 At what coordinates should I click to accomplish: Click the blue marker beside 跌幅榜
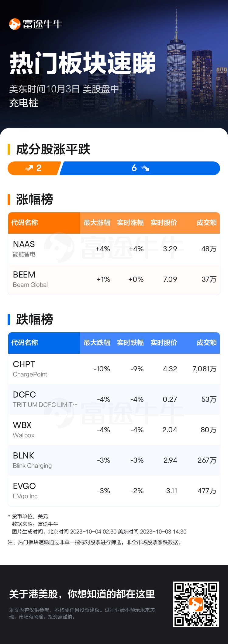(x=9, y=320)
